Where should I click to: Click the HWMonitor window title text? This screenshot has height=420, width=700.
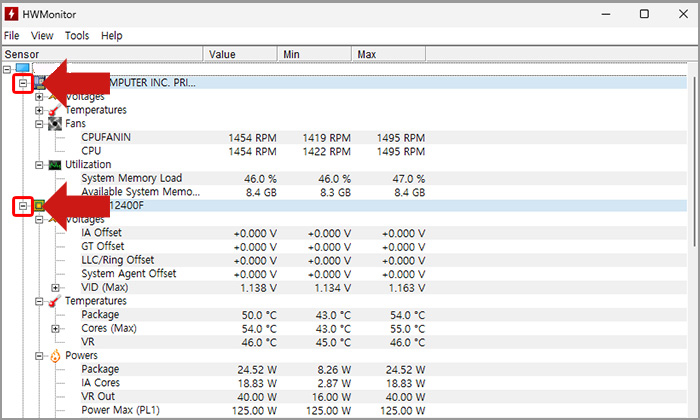(x=49, y=14)
